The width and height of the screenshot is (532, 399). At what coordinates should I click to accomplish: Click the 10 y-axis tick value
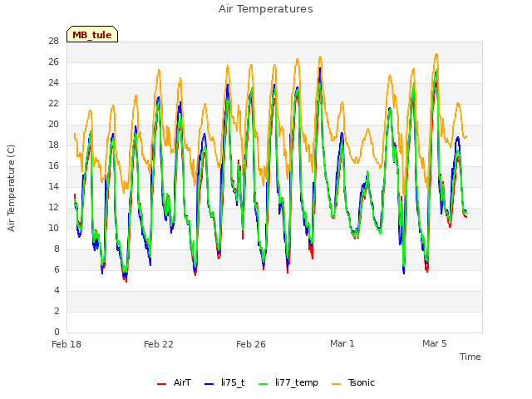(x=53, y=228)
